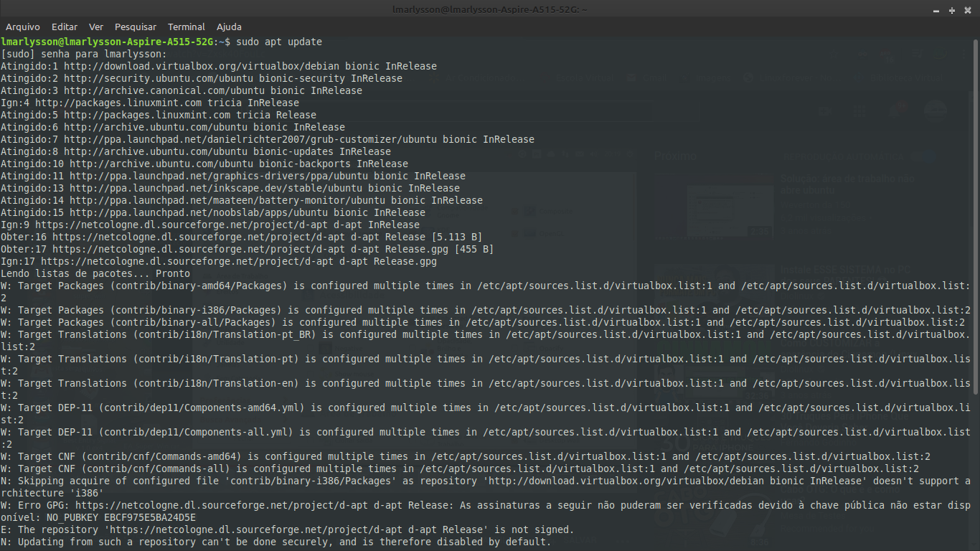Click the warning mentioning Commands-all
980x551 pixels.
[x=460, y=468]
